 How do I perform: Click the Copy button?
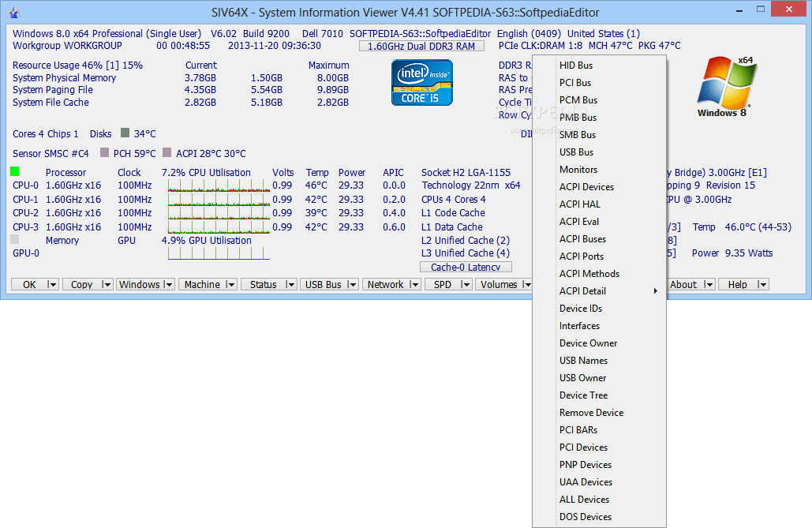coord(82,284)
